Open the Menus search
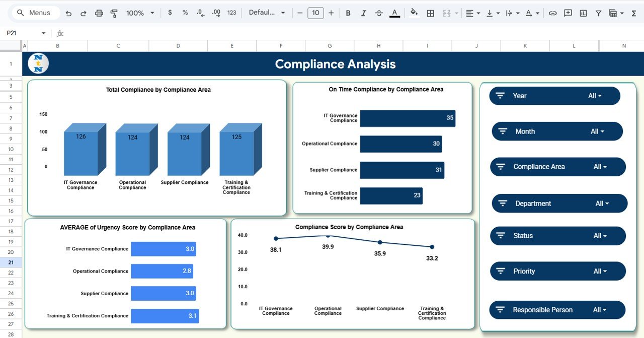This screenshot has width=644, height=338. coord(35,13)
